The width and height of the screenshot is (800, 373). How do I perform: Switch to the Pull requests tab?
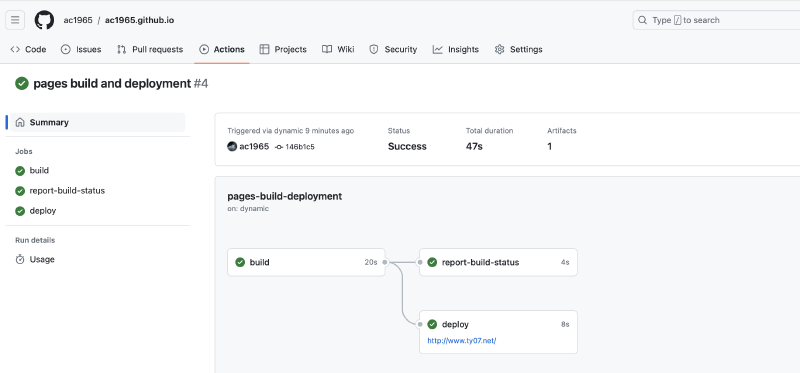(150, 49)
